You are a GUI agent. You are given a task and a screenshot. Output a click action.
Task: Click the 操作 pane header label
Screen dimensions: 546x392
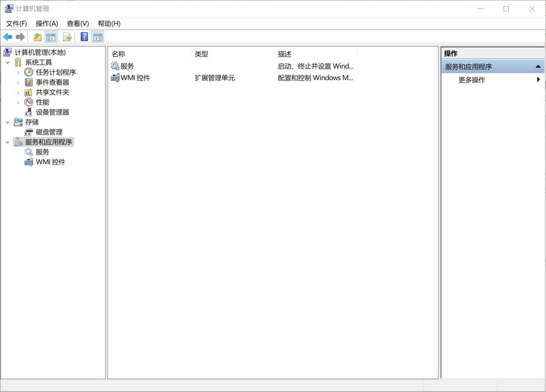[451, 54]
